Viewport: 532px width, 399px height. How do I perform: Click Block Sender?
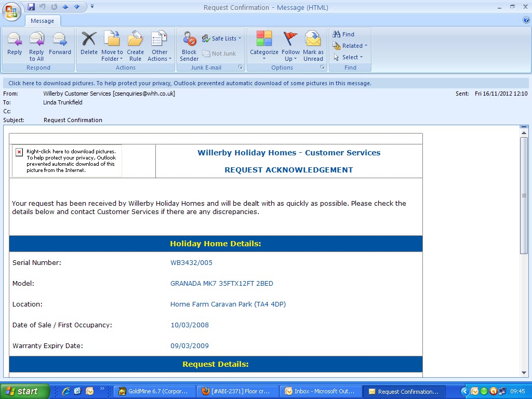[x=189, y=46]
